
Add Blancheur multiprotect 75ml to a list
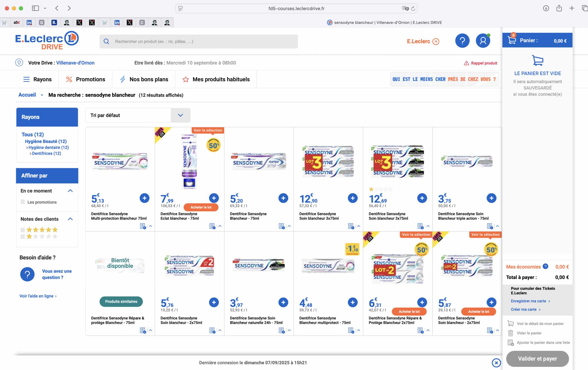pos(351,330)
